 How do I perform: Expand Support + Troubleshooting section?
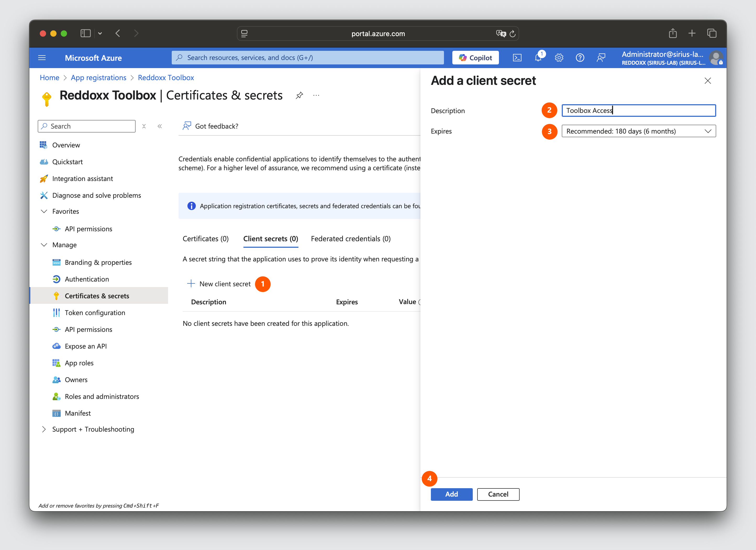[44, 429]
